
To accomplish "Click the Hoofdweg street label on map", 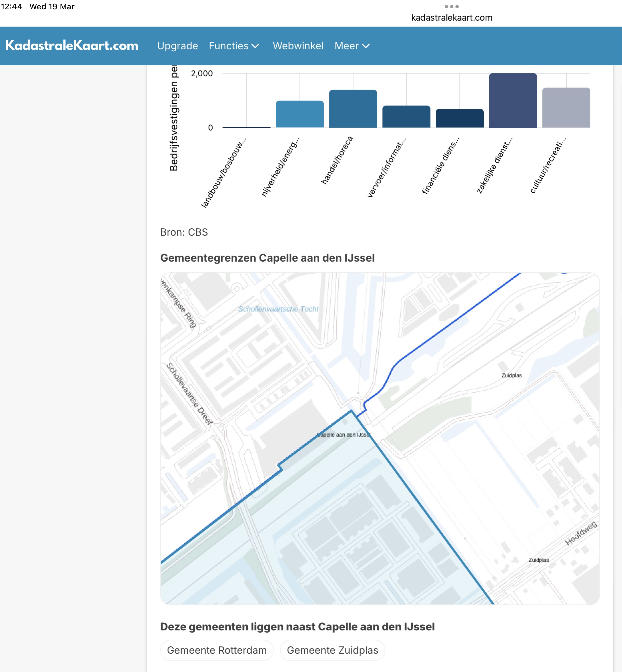I will pos(581,533).
